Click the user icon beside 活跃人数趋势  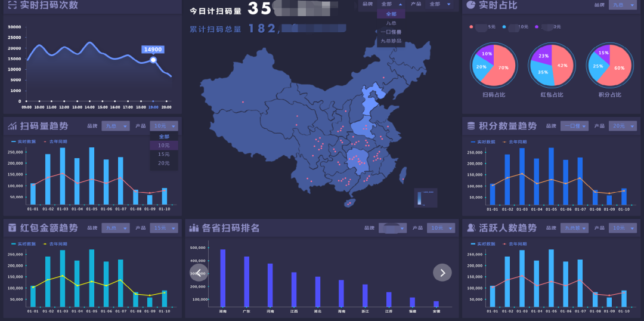[471, 228]
